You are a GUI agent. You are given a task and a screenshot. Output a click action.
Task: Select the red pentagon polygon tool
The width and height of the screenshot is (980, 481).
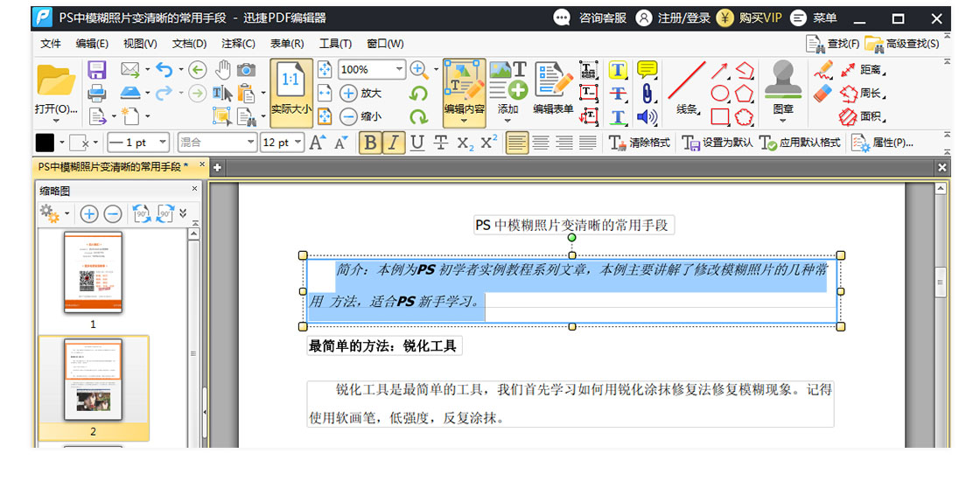point(744,93)
